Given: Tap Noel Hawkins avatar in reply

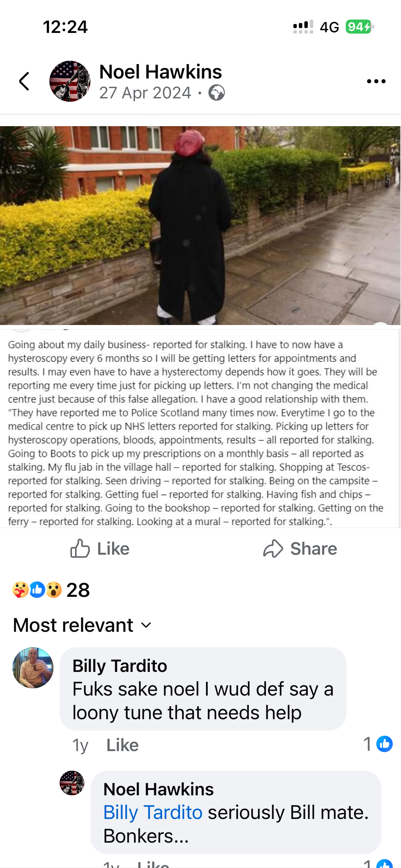Looking at the screenshot, I should coord(72,783).
